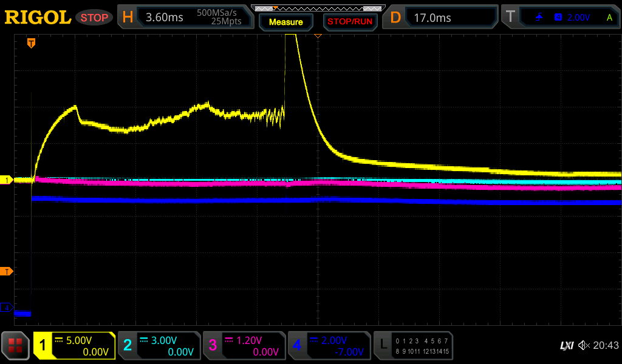Toggle channel 4 with the blue 2.00V box
Viewport: 622px width, 364px height.
[x=329, y=346]
